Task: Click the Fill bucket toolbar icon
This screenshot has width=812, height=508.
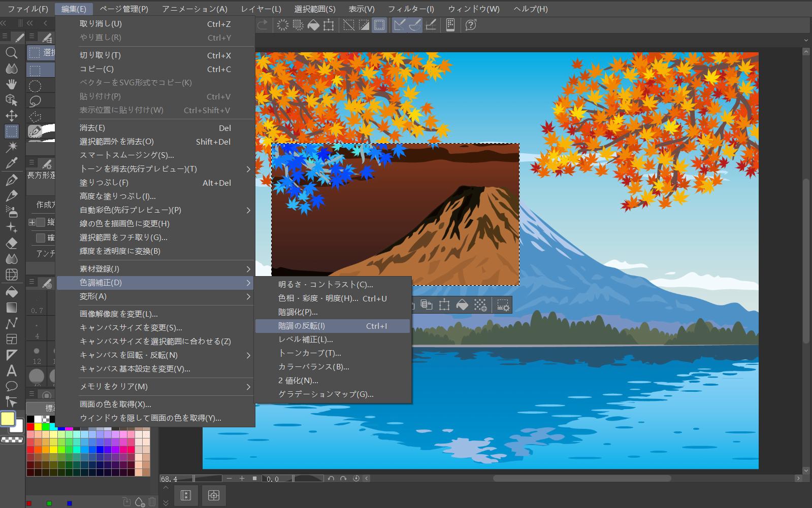Action: pos(313,25)
